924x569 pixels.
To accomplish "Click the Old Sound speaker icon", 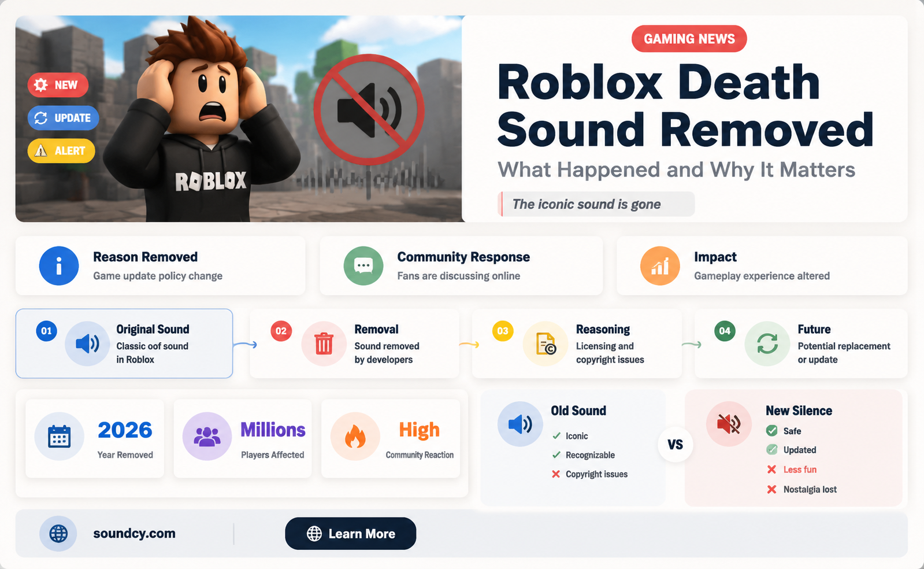I will pos(520,424).
